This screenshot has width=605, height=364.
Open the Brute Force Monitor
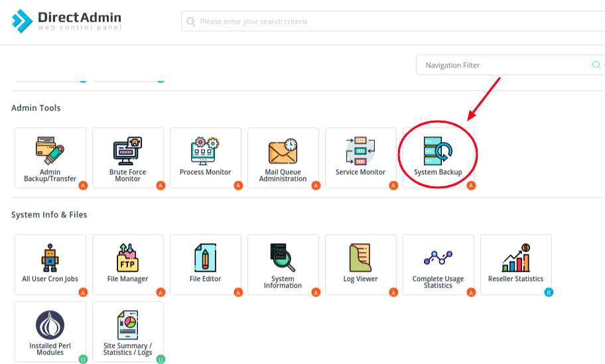point(128,158)
